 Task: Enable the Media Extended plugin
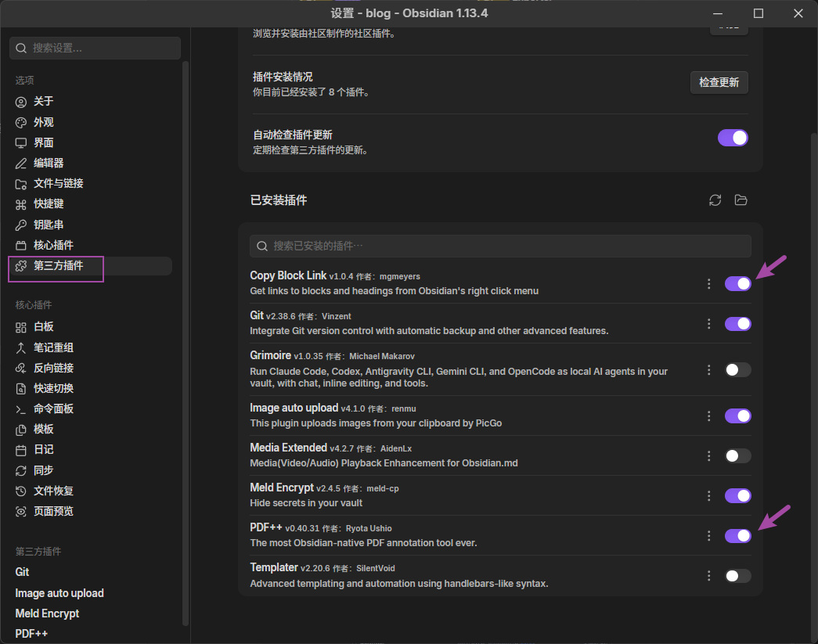click(737, 455)
